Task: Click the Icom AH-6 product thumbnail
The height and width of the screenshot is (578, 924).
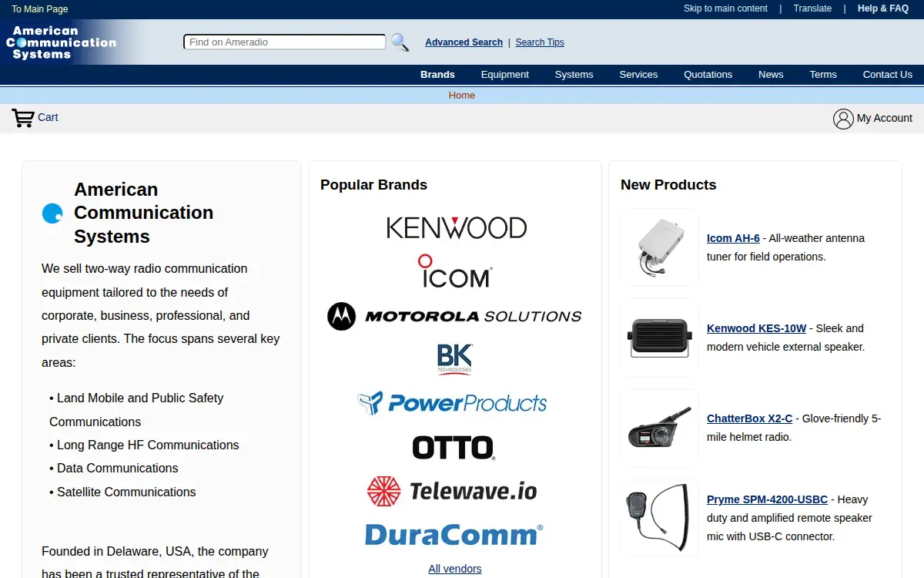Action: point(659,247)
